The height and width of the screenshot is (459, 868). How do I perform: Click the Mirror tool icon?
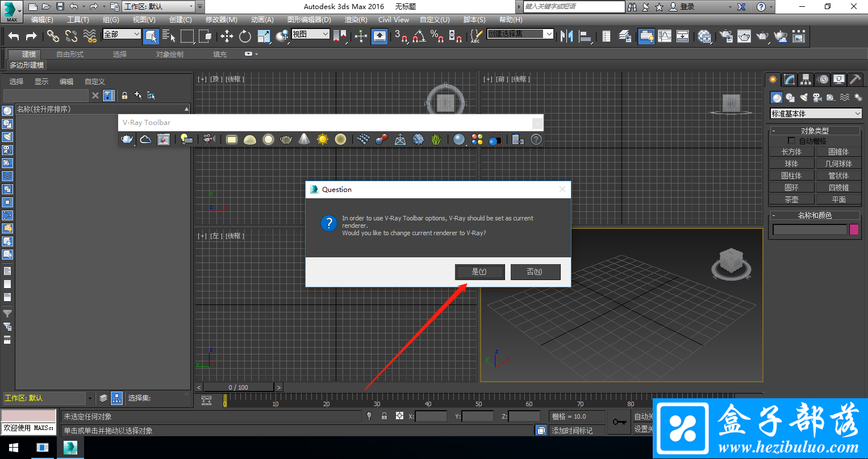coord(566,36)
